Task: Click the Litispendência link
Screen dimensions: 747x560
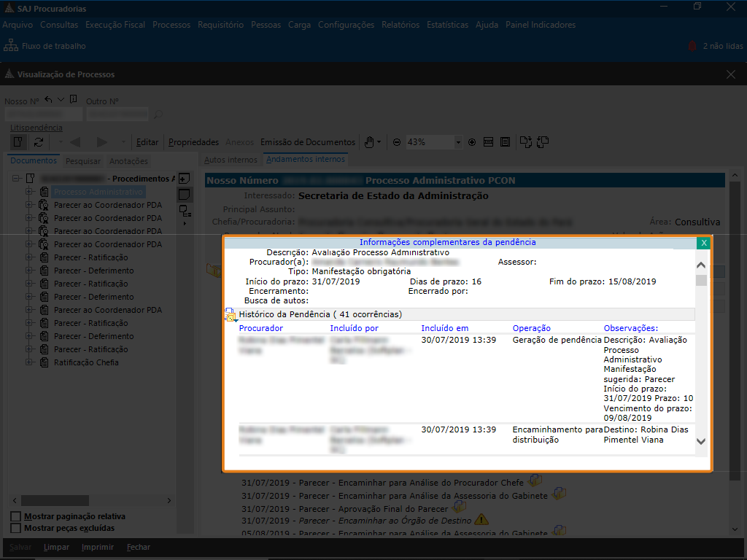Action: point(36,128)
